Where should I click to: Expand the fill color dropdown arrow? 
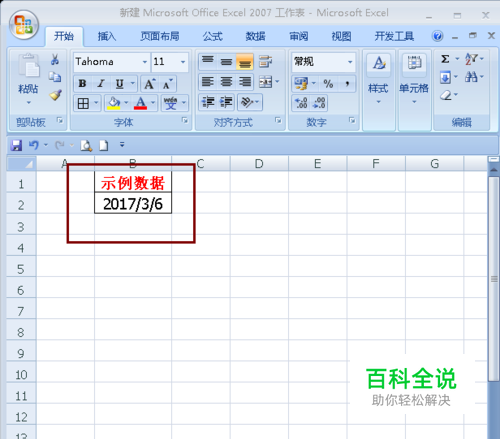point(126,103)
